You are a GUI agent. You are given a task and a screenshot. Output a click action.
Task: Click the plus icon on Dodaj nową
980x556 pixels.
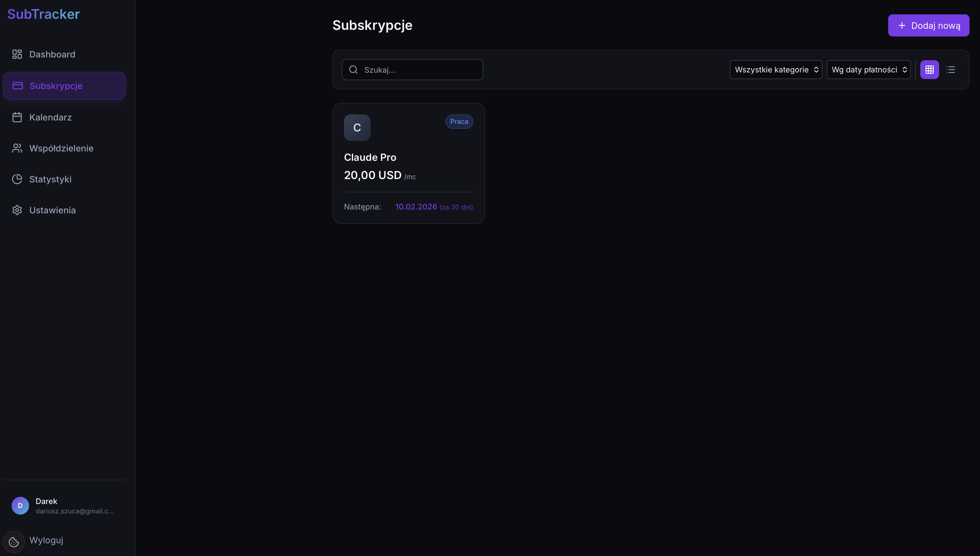pyautogui.click(x=902, y=25)
